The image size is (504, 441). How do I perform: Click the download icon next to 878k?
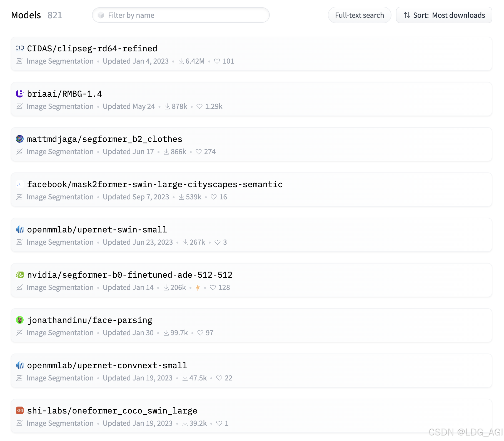(167, 106)
